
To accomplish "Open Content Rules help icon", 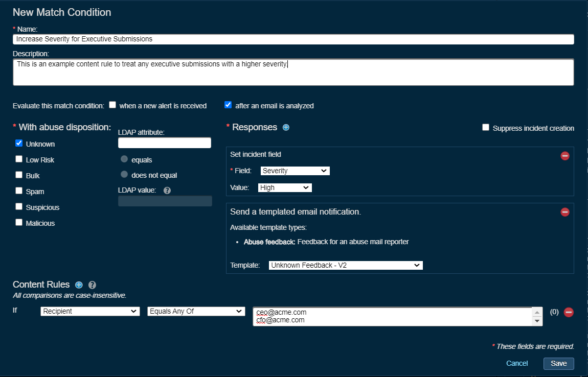I will (92, 285).
